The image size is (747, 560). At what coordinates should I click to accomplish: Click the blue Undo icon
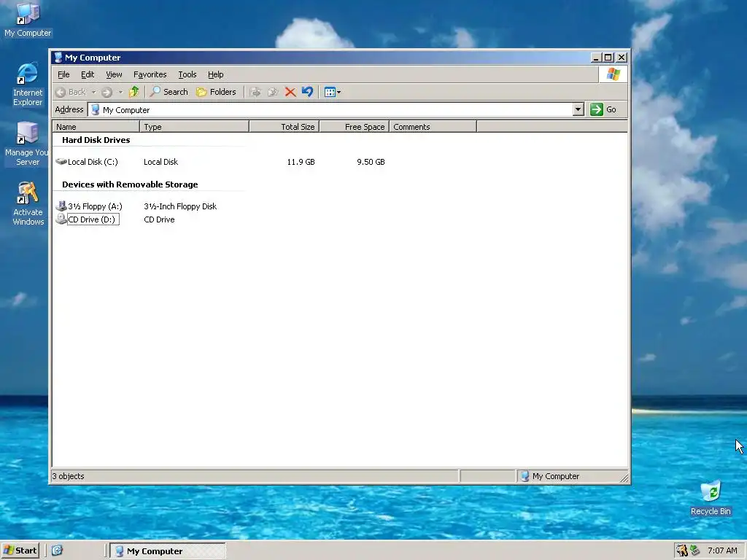(x=307, y=92)
